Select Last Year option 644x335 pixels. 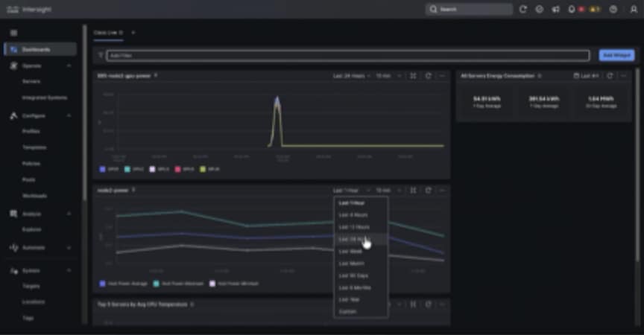pyautogui.click(x=361, y=300)
